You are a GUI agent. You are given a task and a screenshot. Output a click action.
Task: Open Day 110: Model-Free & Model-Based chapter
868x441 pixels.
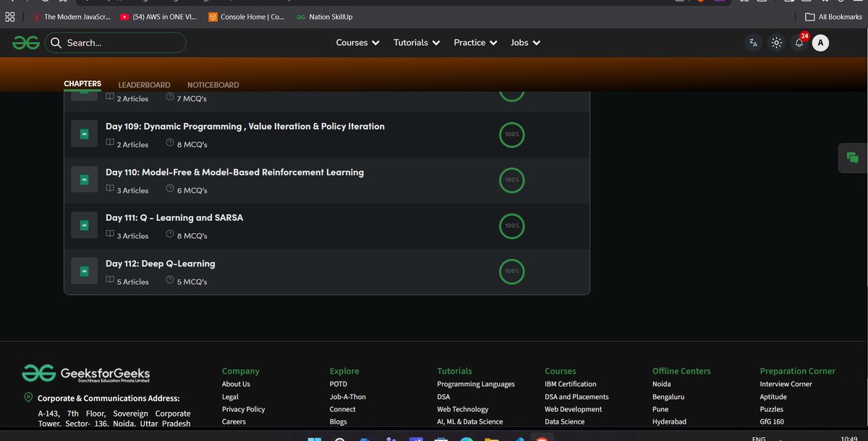pyautogui.click(x=234, y=172)
